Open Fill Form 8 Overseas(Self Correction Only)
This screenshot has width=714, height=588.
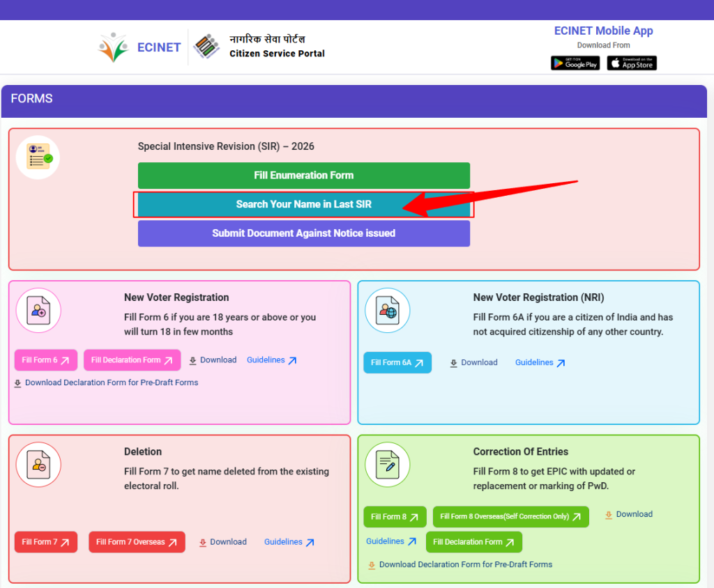tap(511, 516)
